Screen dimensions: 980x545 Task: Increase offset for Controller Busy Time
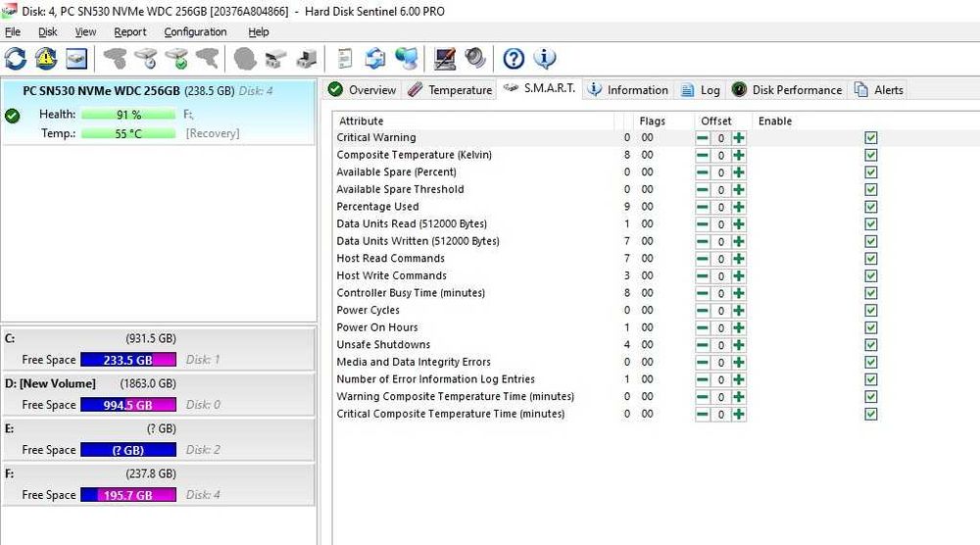[x=739, y=293]
